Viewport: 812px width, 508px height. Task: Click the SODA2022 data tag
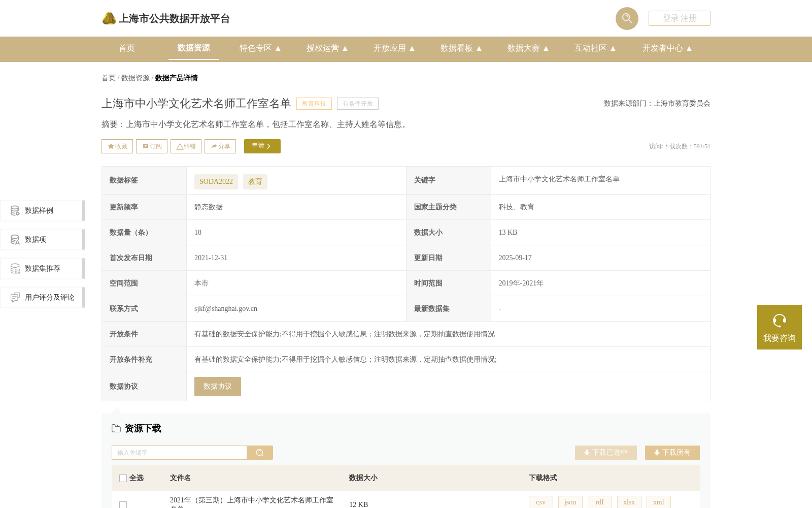pos(216,181)
